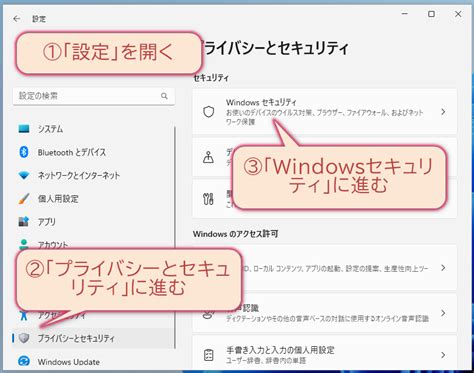Open アカウント settings page
This screenshot has height=373, width=474.
(93, 245)
